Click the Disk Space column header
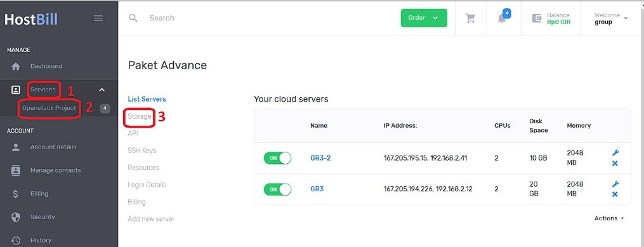The width and height of the screenshot is (644, 247). click(x=539, y=126)
